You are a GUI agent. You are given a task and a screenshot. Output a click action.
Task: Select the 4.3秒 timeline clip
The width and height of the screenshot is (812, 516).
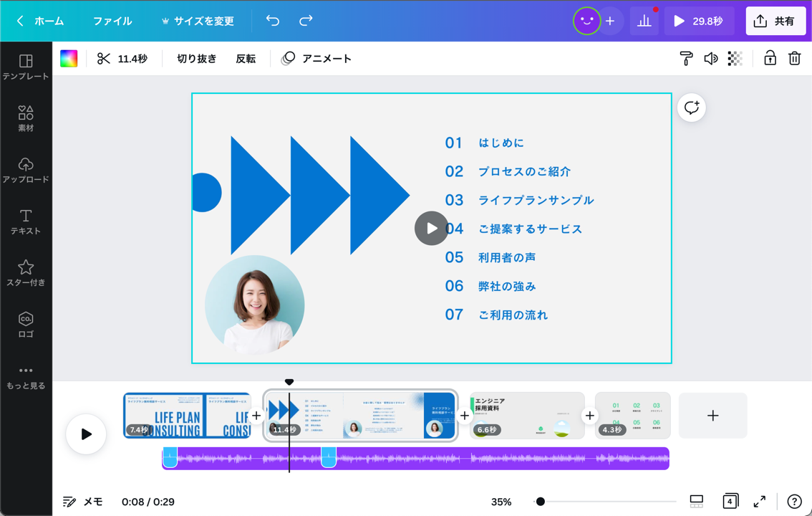[x=632, y=416]
